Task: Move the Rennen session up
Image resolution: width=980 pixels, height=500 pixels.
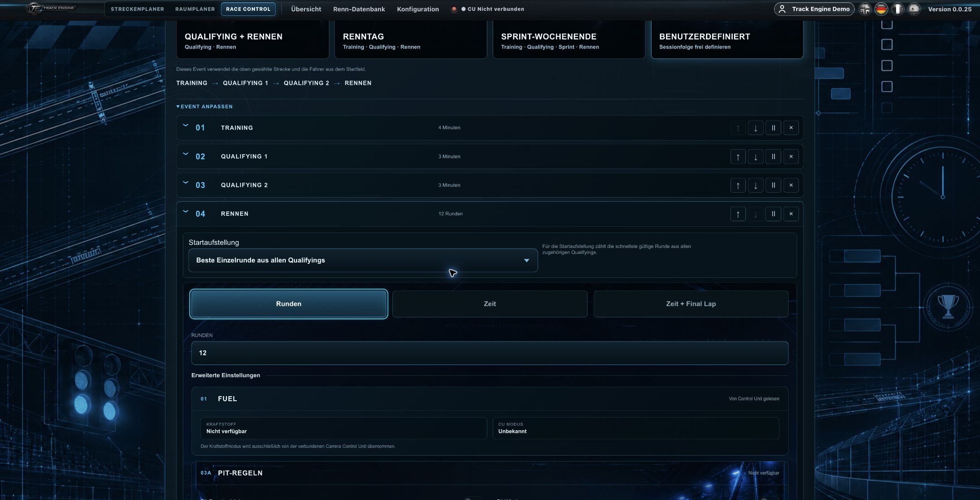Action: [x=738, y=214]
